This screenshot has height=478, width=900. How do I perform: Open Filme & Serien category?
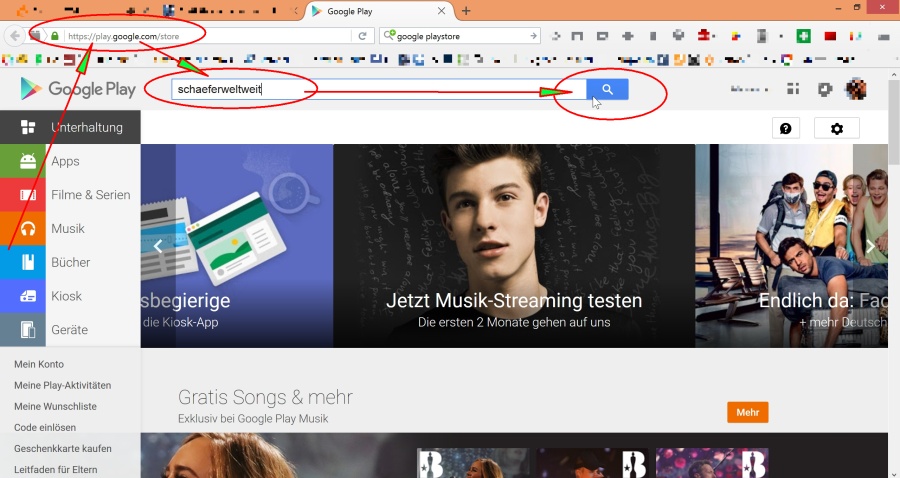[x=90, y=195]
